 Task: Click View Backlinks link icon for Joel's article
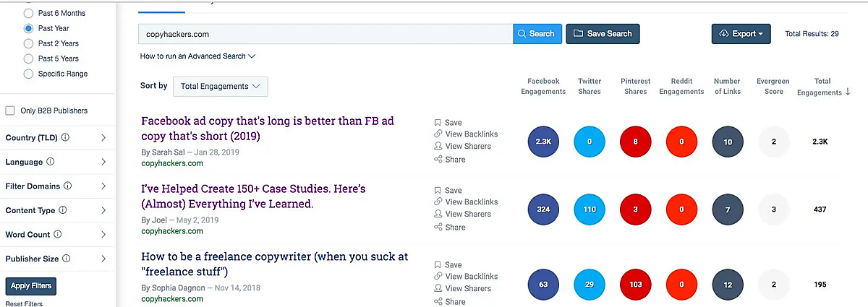pos(438,202)
